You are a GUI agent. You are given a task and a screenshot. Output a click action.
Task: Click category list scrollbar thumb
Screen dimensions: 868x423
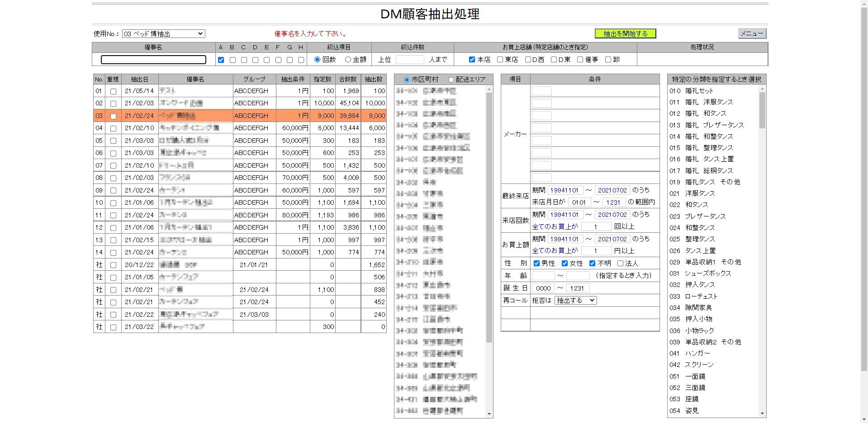pos(763,110)
